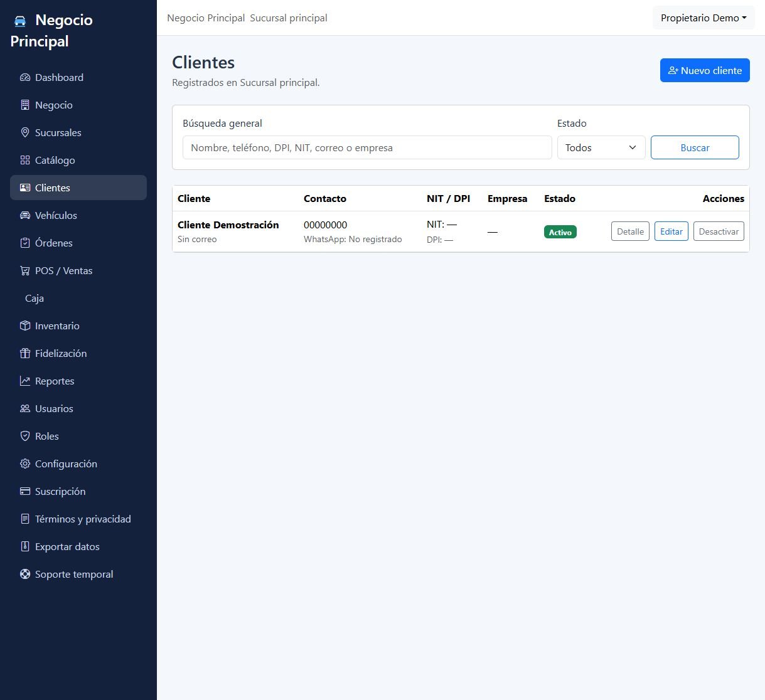Expand the Propietario Demo user menu
The width and height of the screenshot is (765, 700).
[703, 18]
